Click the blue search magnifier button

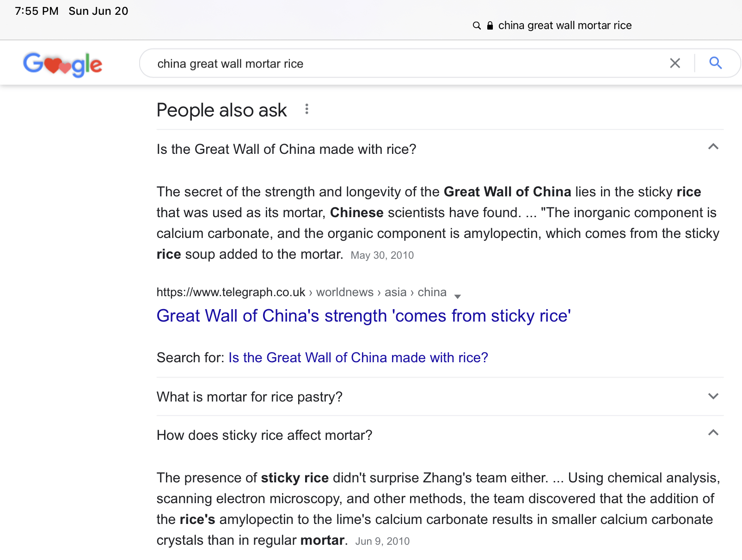pyautogui.click(x=715, y=63)
